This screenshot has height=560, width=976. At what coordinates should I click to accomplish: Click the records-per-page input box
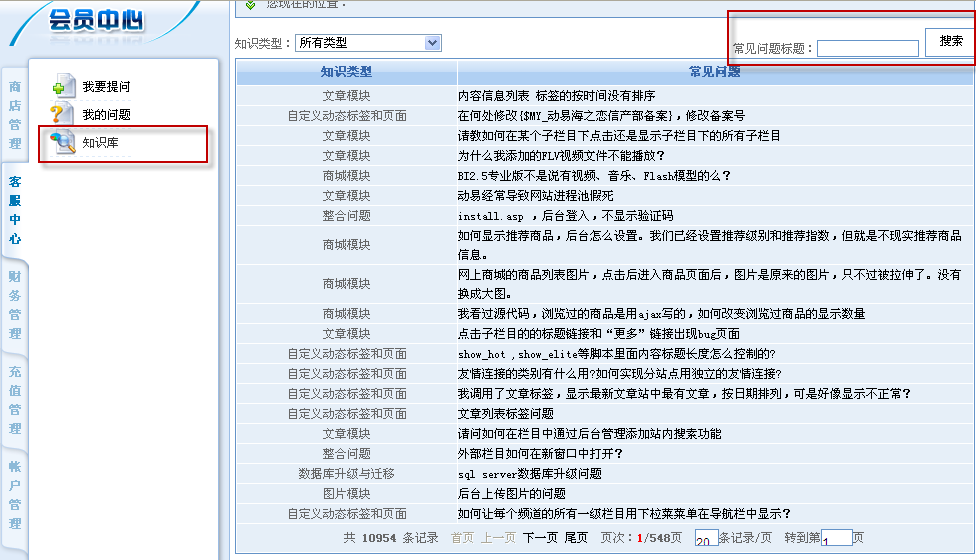click(706, 538)
